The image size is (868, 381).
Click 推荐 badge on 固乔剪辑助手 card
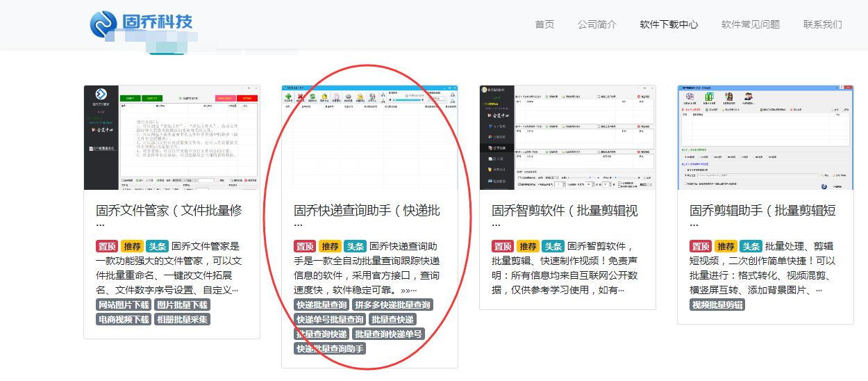pos(726,246)
